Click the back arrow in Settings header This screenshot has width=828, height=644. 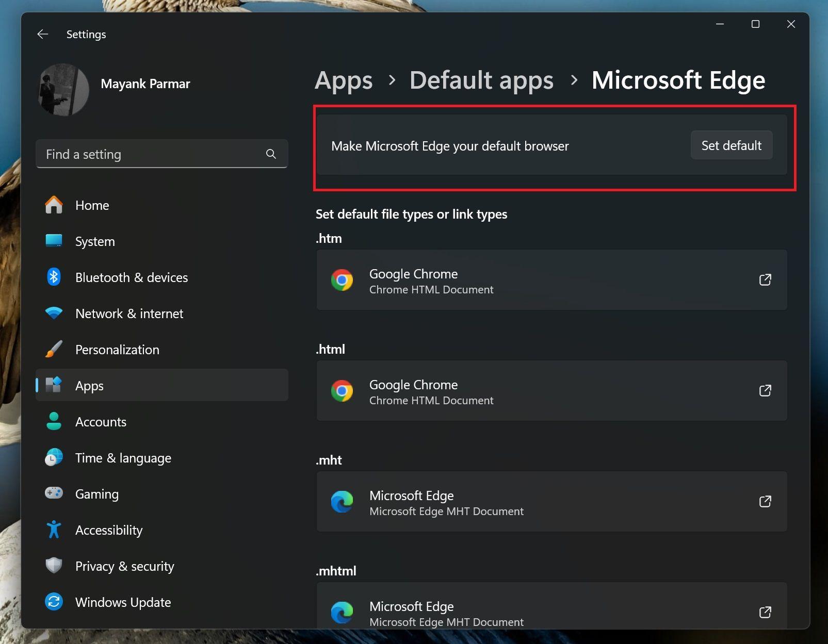(43, 34)
